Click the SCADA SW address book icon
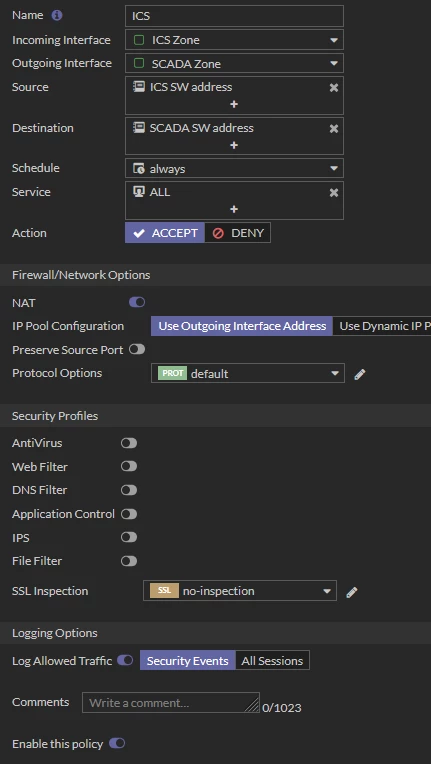This screenshot has height=764, width=431. 139,128
